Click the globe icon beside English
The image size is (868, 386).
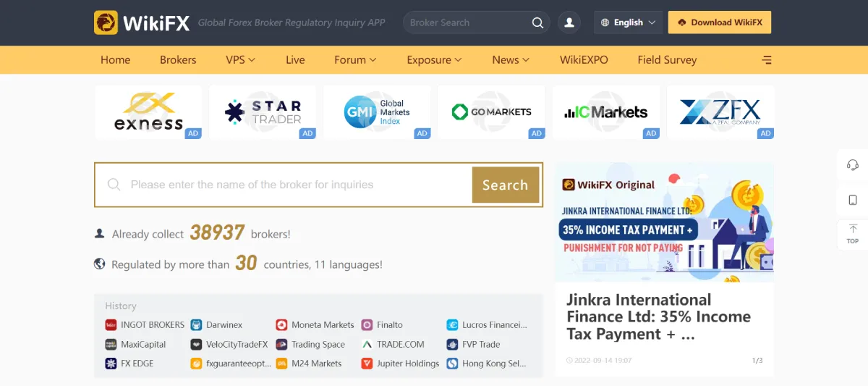coord(605,22)
